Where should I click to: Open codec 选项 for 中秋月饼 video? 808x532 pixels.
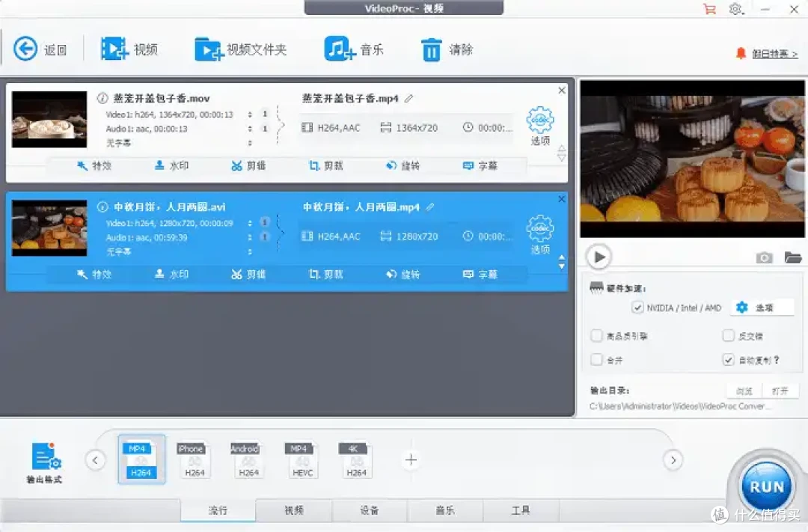[540, 234]
